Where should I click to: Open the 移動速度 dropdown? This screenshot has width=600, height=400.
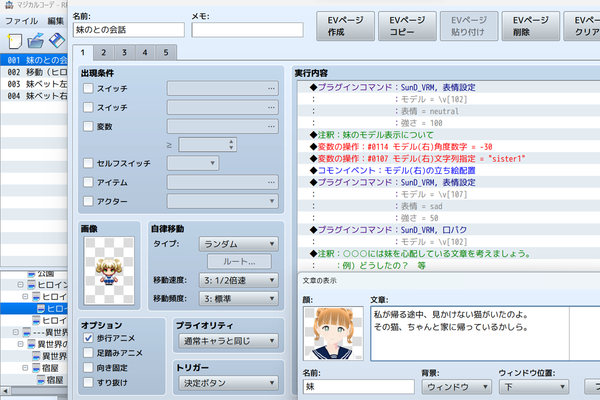(238, 280)
